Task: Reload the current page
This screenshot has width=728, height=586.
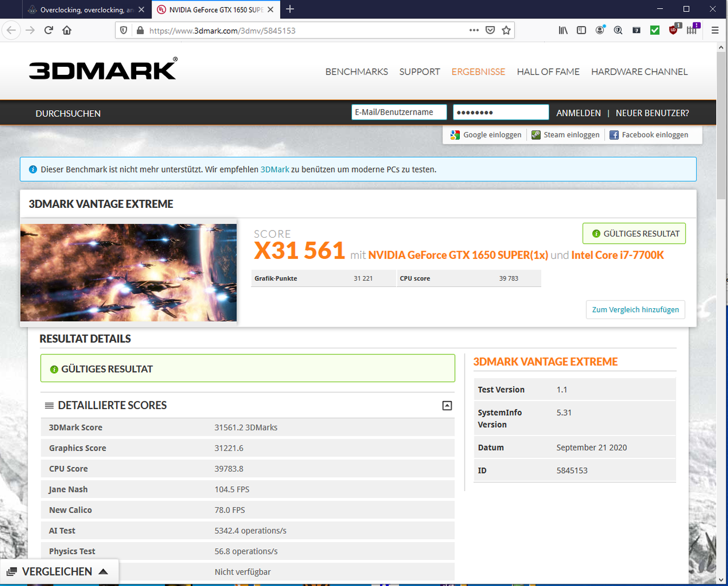Action: [x=49, y=30]
